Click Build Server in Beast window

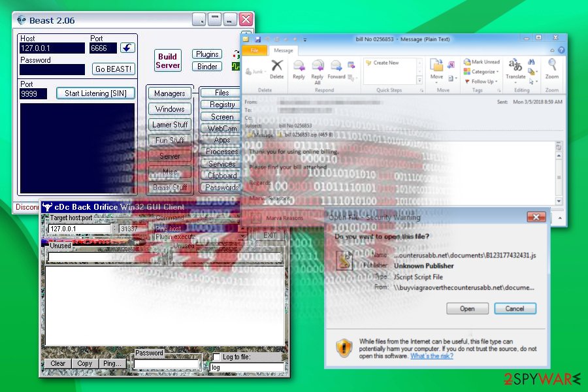[168, 61]
